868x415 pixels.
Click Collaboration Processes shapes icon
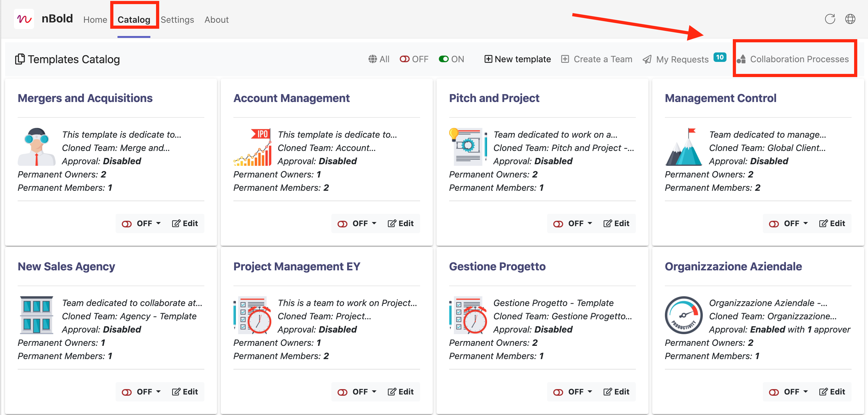click(741, 59)
